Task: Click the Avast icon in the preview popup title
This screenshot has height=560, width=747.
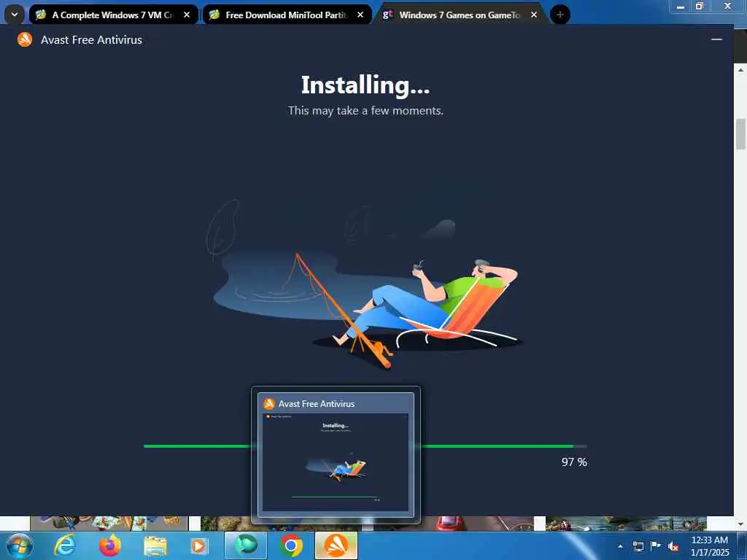Action: pyautogui.click(x=269, y=404)
